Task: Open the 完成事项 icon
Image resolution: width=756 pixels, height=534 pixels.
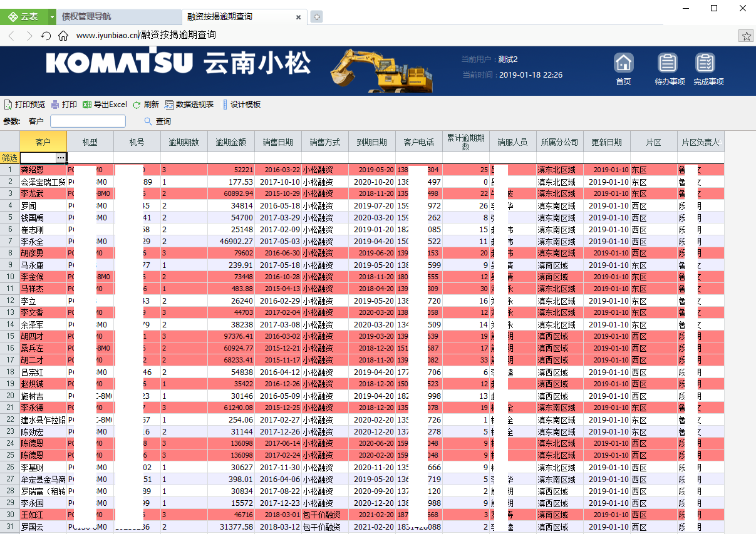Action: coord(708,69)
